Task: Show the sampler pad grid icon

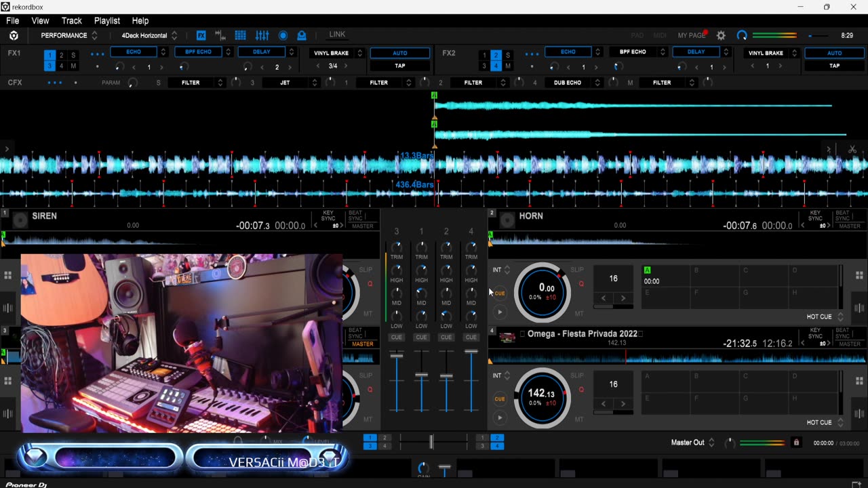Action: point(240,35)
